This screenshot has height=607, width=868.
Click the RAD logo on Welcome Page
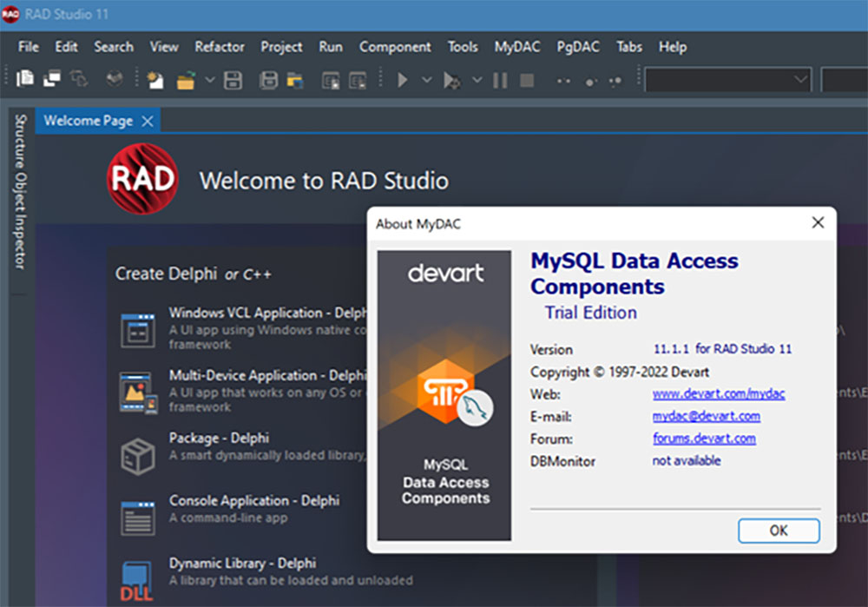[x=143, y=179]
